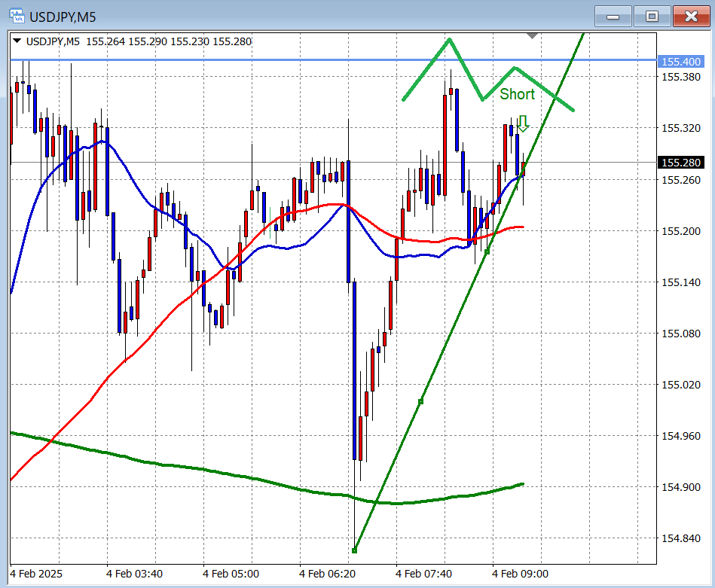This screenshot has width=715, height=588.
Task: Click the trendline upper anchor near 155.180
Action: pyautogui.click(x=487, y=251)
